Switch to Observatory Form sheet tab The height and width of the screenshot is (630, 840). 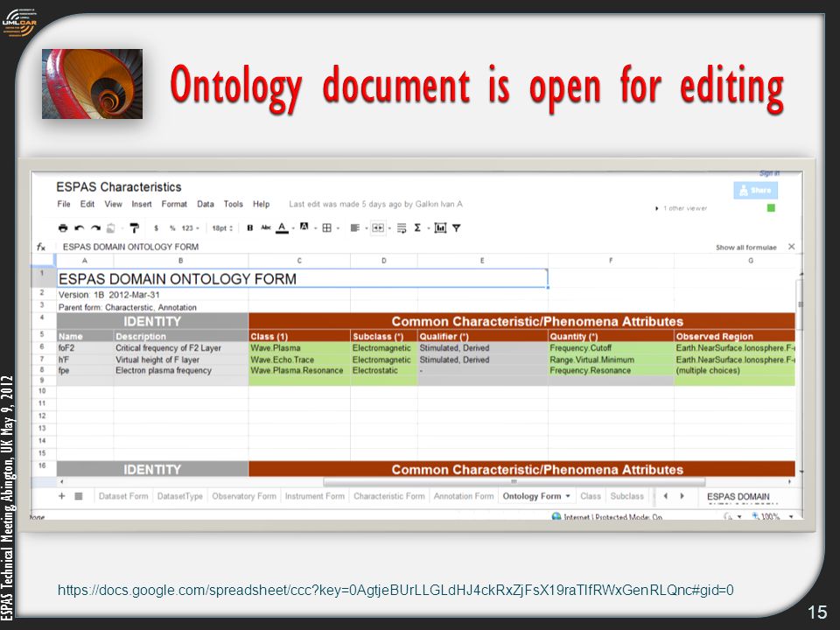point(244,496)
